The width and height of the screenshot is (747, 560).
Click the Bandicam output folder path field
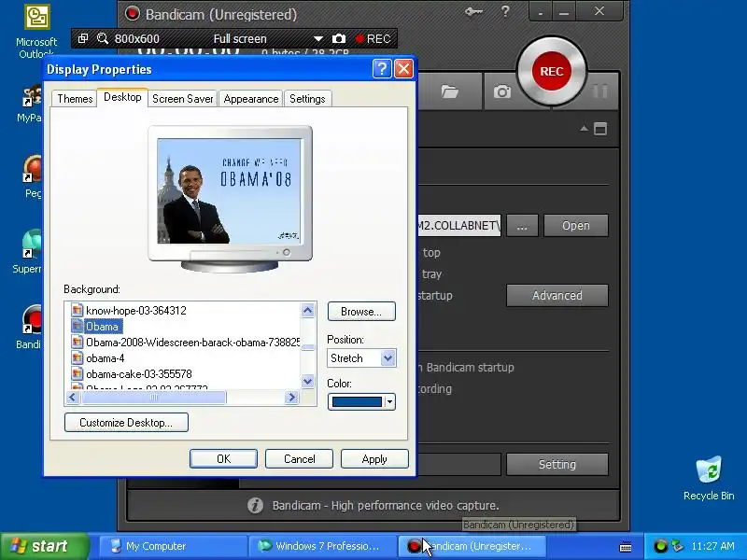click(x=458, y=225)
